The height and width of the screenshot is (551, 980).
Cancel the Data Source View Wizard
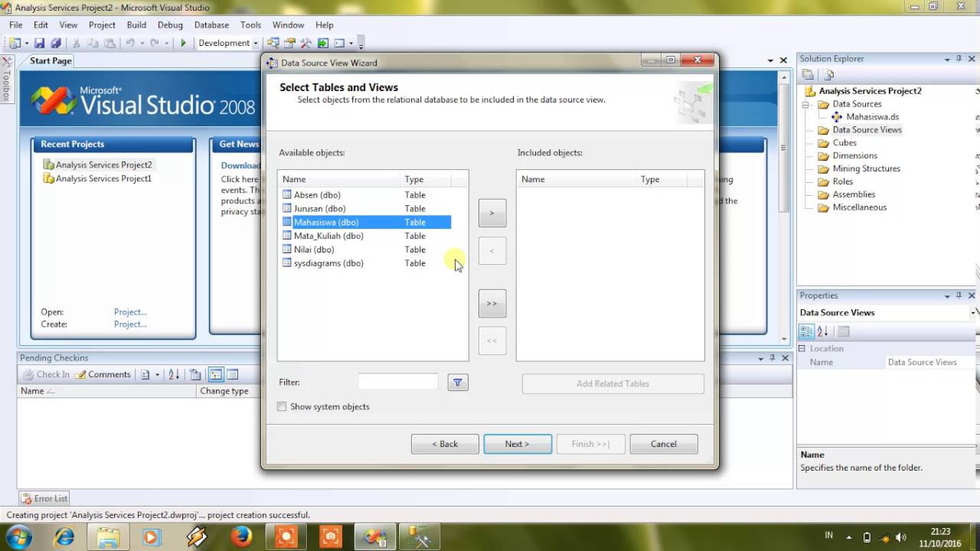click(664, 444)
